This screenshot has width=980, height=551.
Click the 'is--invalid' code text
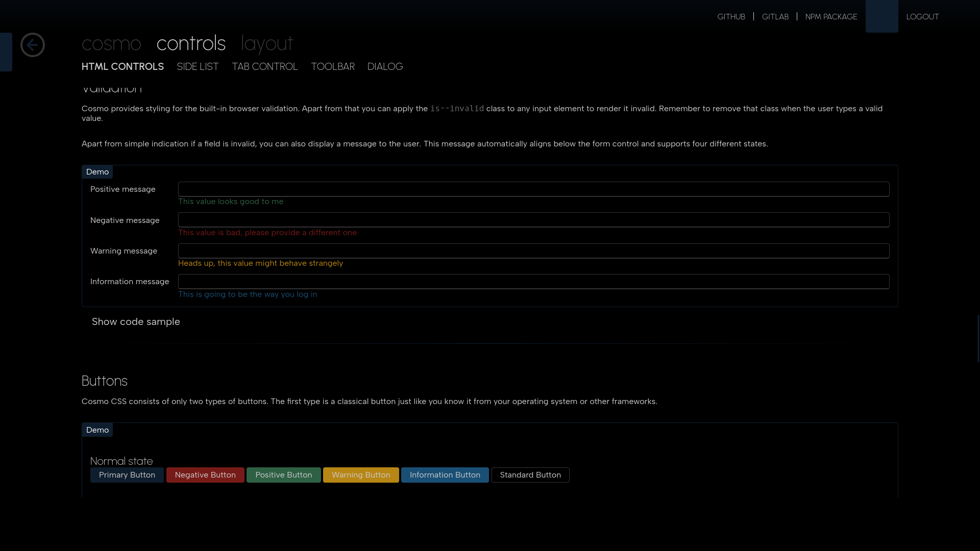coord(457,109)
